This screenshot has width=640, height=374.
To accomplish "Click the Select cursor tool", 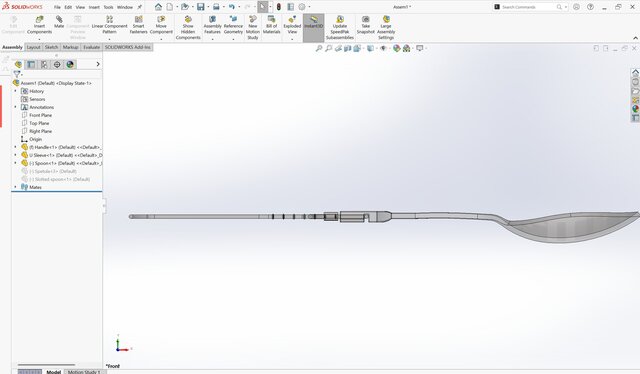I will (262, 7).
